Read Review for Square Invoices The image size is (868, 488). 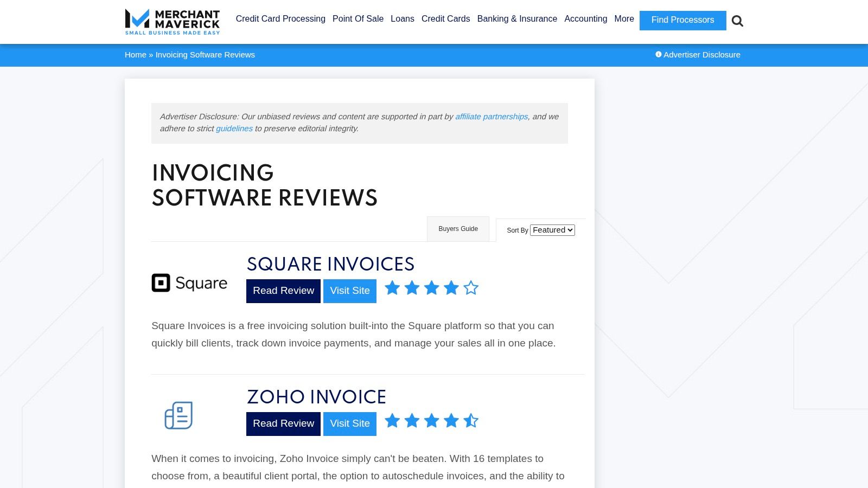[283, 291]
